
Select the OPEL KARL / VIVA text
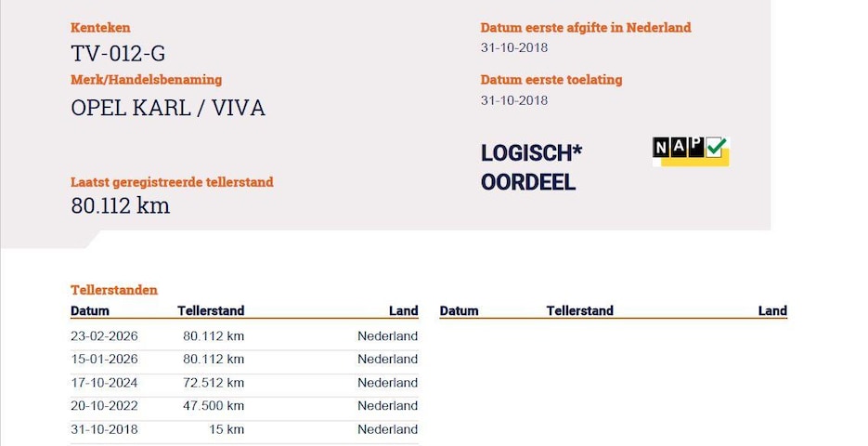168,108
